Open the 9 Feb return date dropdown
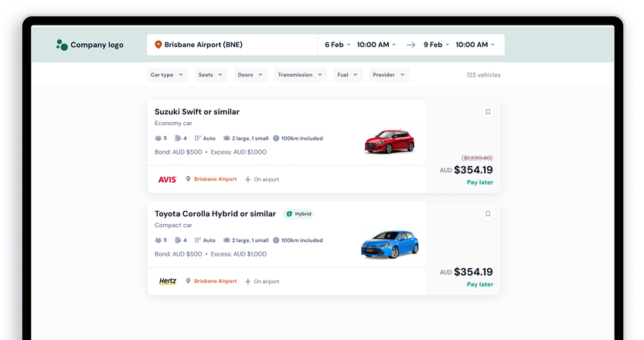Viewport: 644px width, 340px height. pyautogui.click(x=437, y=45)
